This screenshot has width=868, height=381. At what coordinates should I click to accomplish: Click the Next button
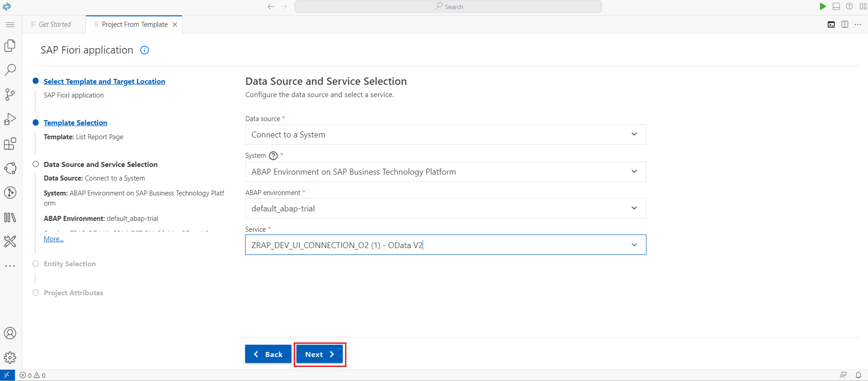coord(320,354)
